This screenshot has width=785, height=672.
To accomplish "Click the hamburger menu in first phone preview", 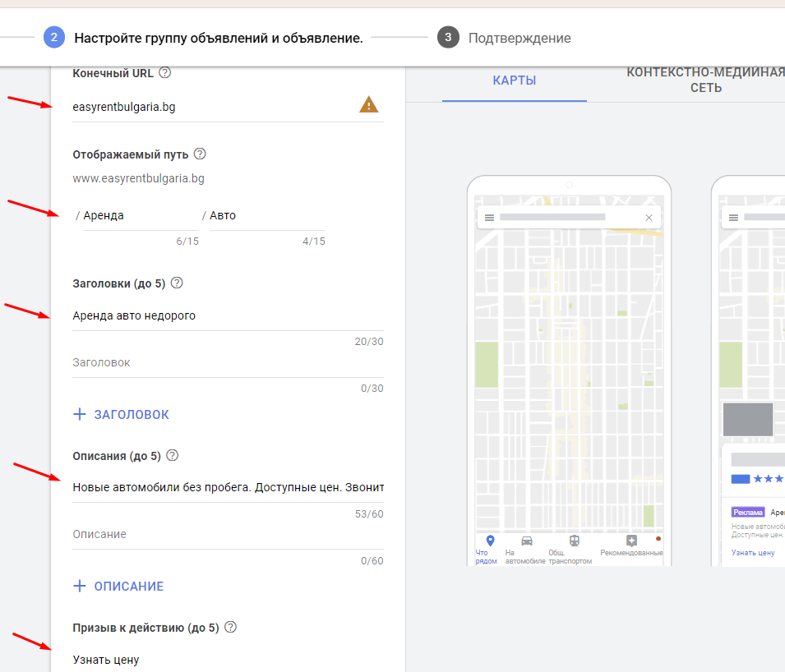I will tap(490, 218).
